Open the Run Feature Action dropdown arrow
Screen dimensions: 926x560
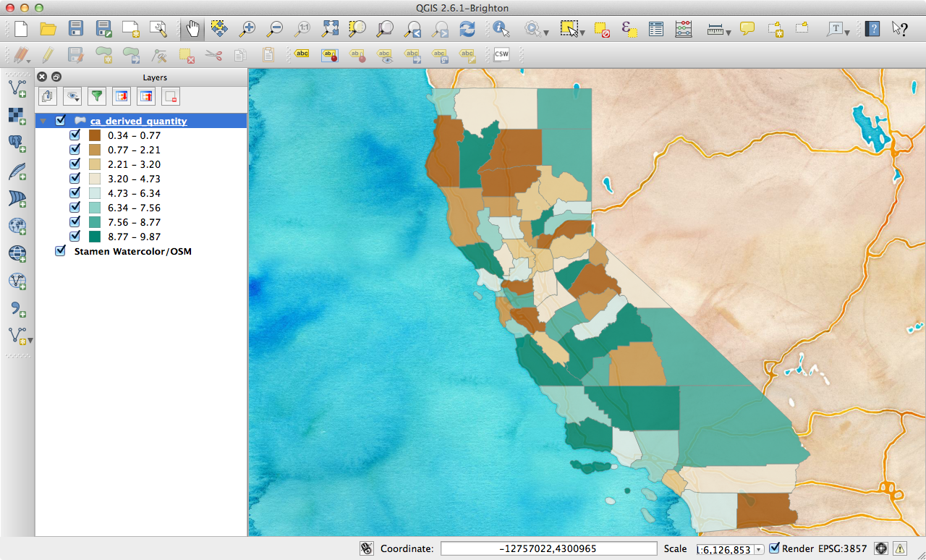click(x=546, y=33)
